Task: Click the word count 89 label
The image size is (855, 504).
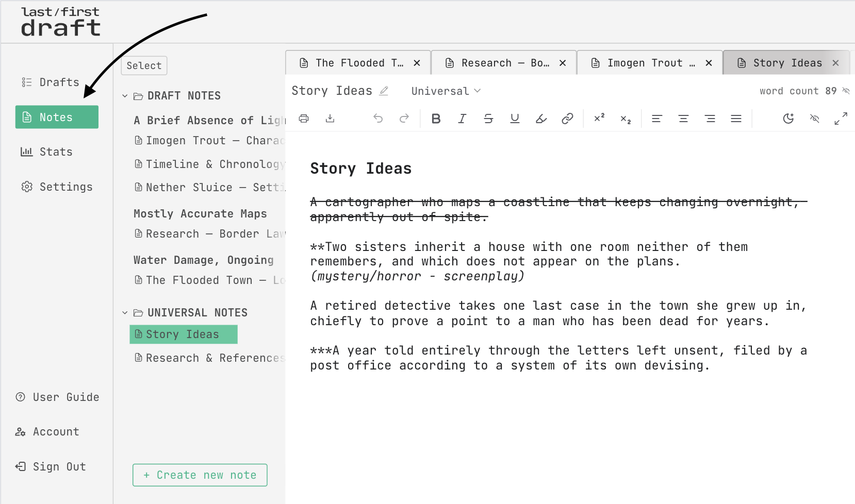Action: point(798,91)
